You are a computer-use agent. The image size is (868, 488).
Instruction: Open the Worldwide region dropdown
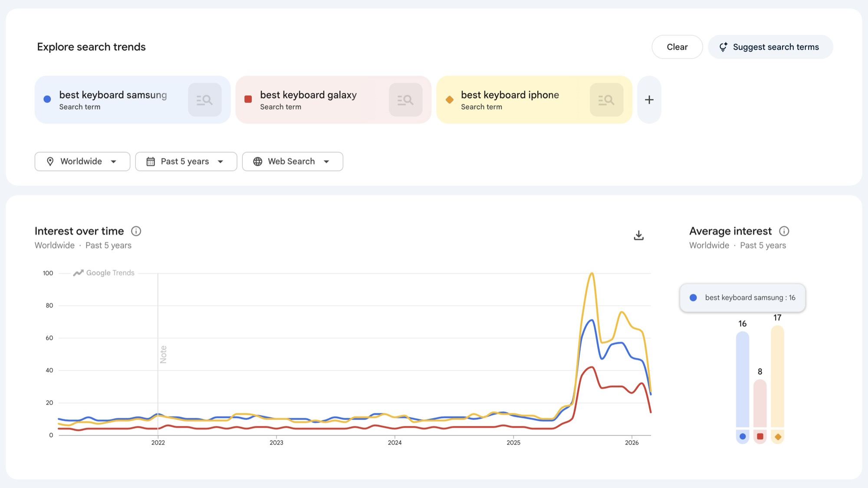coord(82,161)
